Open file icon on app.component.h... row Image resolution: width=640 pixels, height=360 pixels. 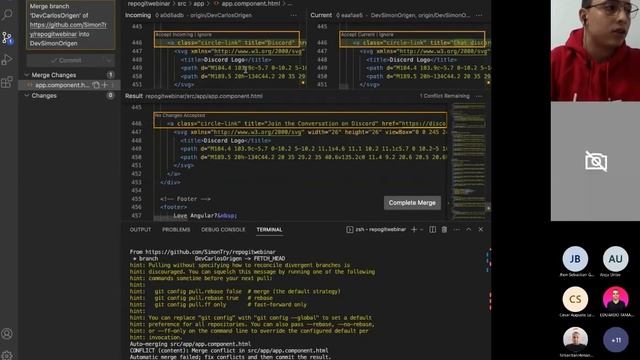click(96, 85)
